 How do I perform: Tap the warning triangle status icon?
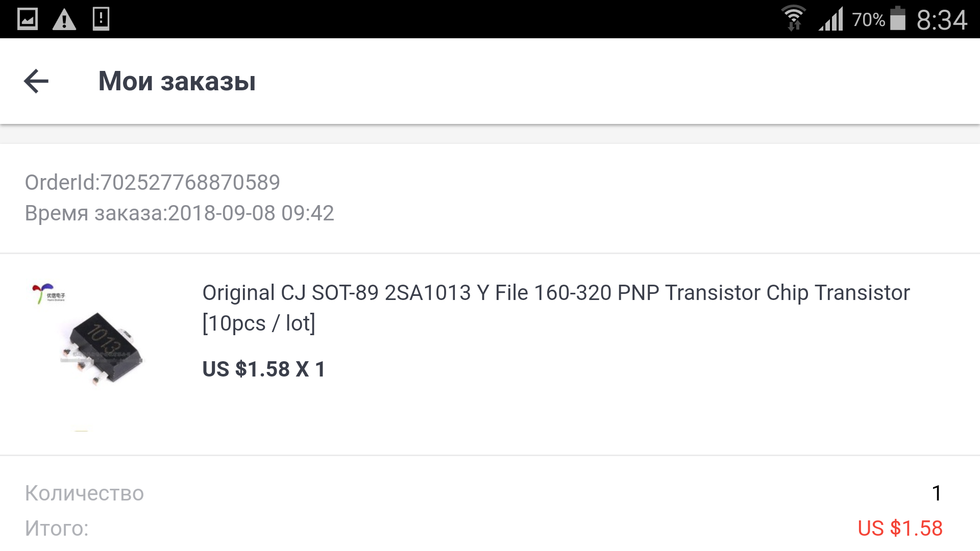tap(64, 20)
